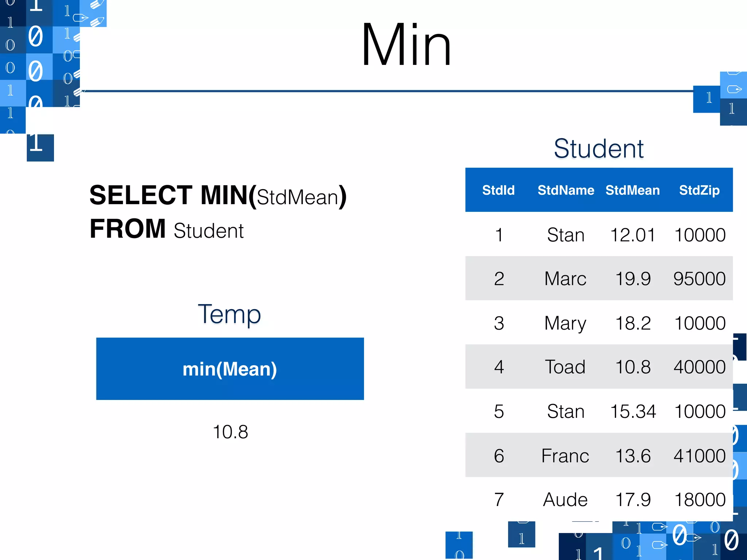Click the Franc name cell
747x560 pixels.
pos(565,456)
